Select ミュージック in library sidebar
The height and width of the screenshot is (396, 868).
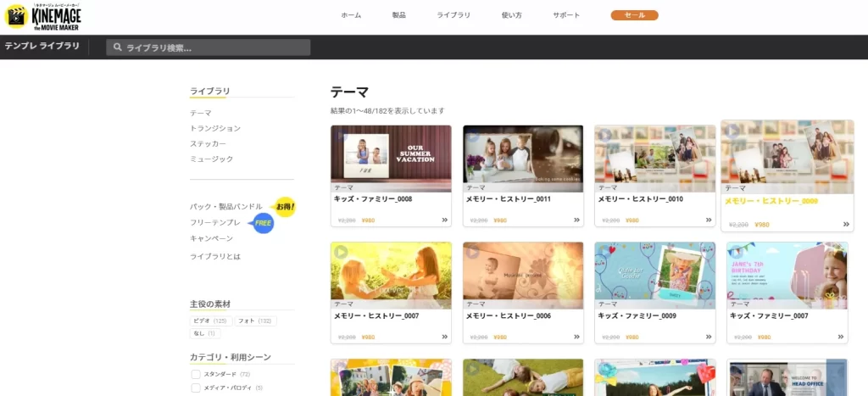click(211, 159)
